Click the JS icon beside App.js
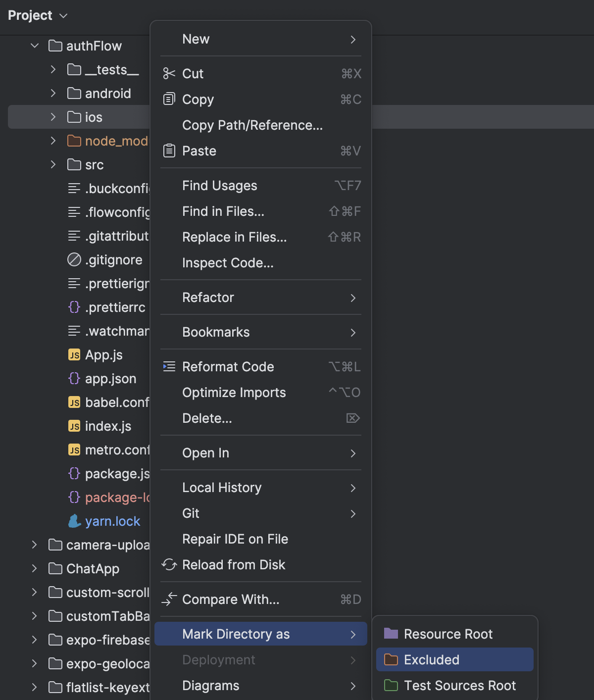594x700 pixels. point(74,354)
